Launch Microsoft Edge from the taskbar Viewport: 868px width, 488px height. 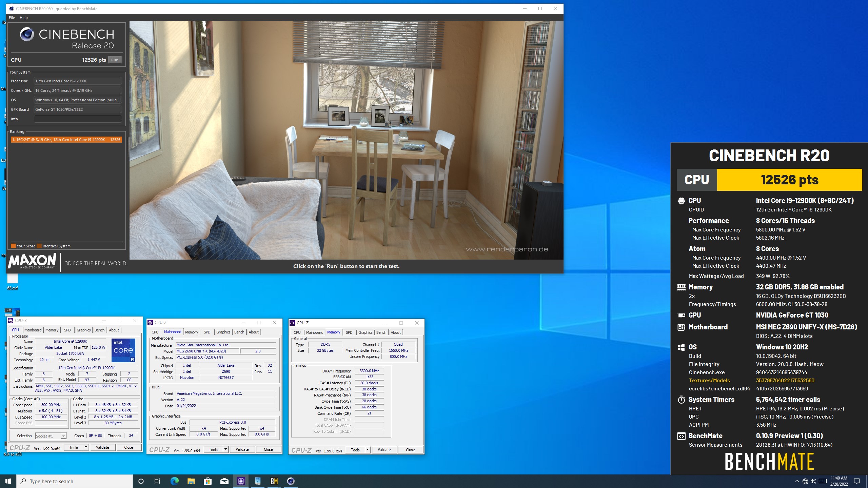(174, 481)
